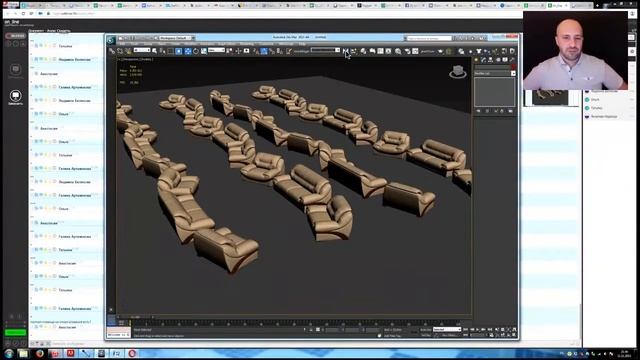Screen dimensions: 640x360
Task: Activate the Select and Move tool
Action: [187, 51]
